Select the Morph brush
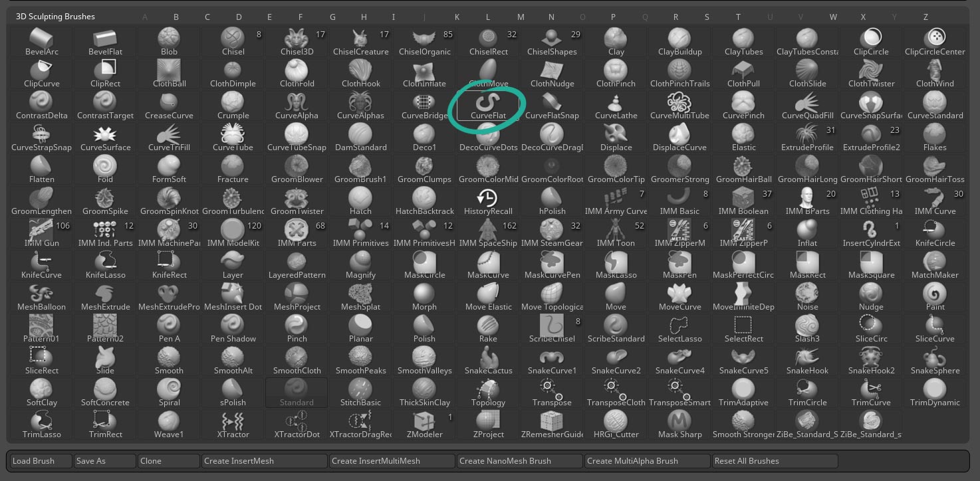980x481 pixels. [x=424, y=297]
